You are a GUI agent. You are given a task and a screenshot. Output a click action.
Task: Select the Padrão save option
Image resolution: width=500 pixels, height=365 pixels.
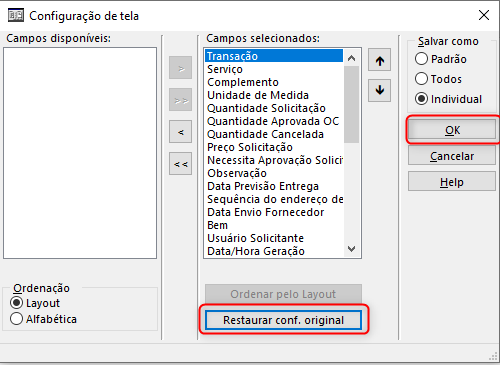click(x=421, y=59)
